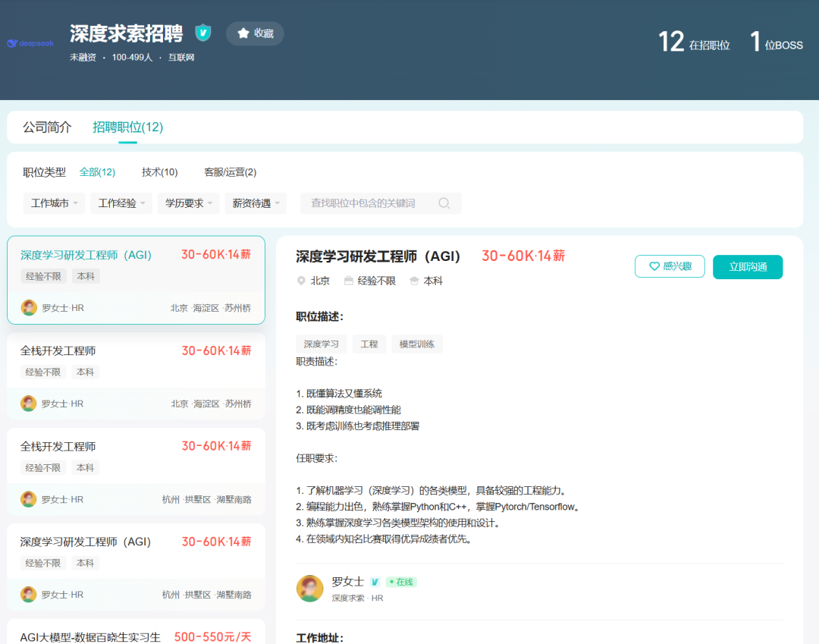Image resolution: width=819 pixels, height=644 pixels.
Task: Open the 工作城市 dropdown filter
Action: tap(54, 203)
